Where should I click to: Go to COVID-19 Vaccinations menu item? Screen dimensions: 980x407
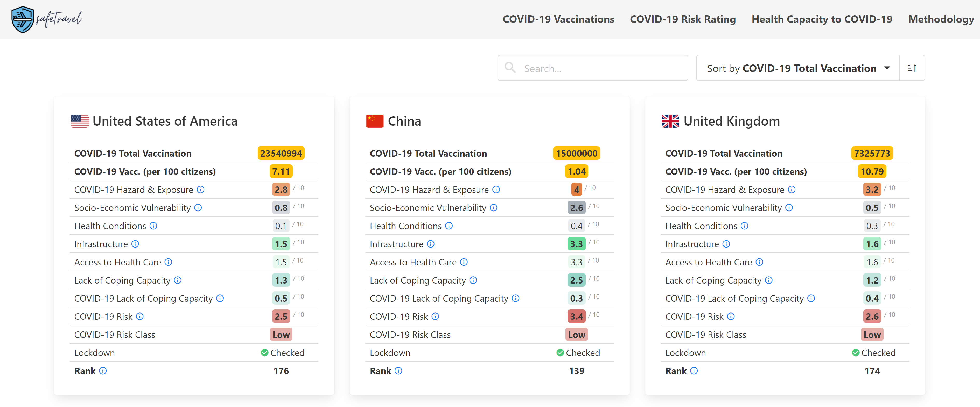pyautogui.click(x=558, y=19)
